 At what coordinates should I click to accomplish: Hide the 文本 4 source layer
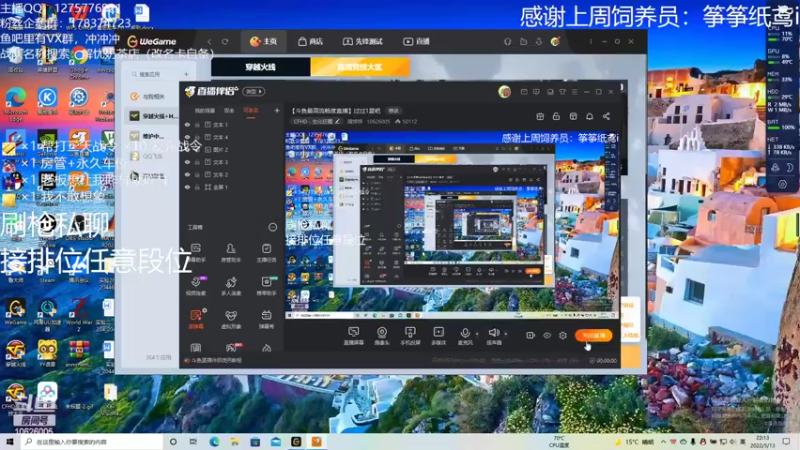coord(187,137)
